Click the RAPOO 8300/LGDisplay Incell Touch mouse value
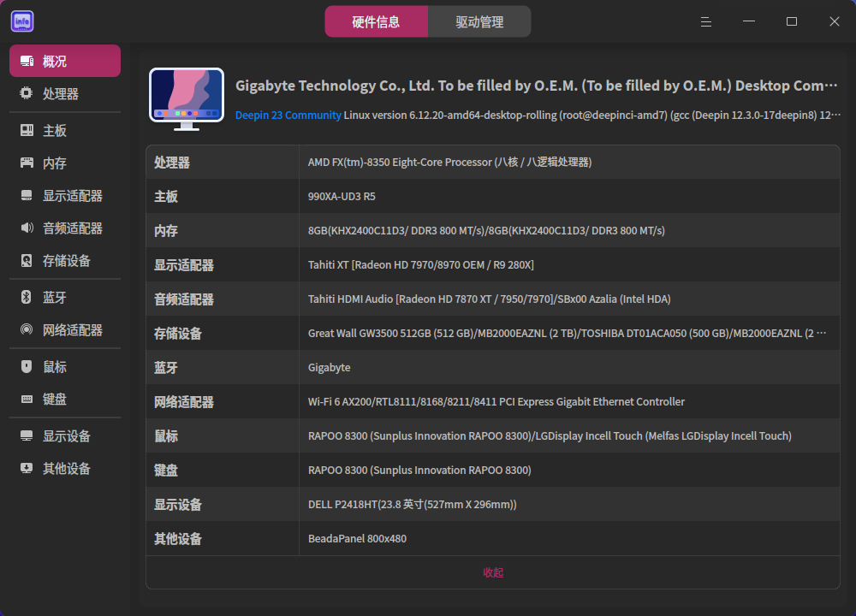This screenshot has width=856, height=616. point(550,436)
